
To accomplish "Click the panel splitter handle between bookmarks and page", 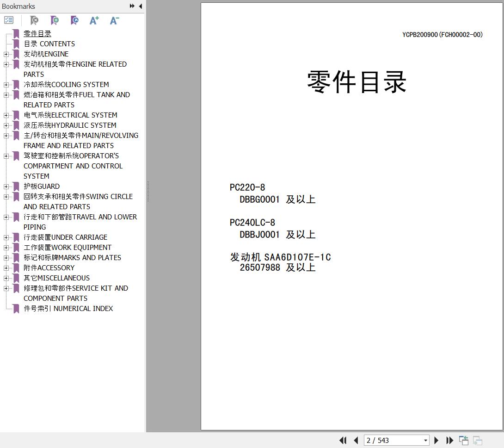I will tap(148, 192).
